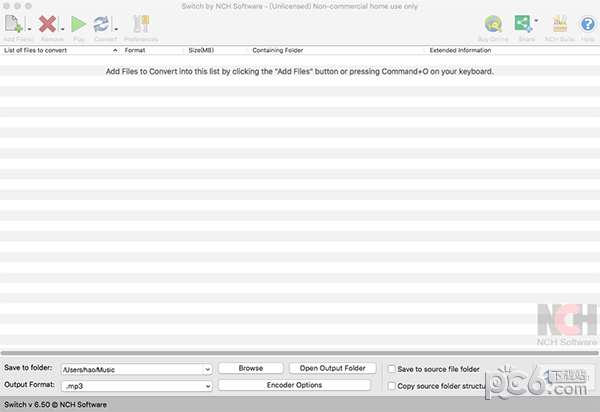Click the Size(MB) column header
Image resolution: width=600 pixels, height=412 pixels.
tap(215, 50)
